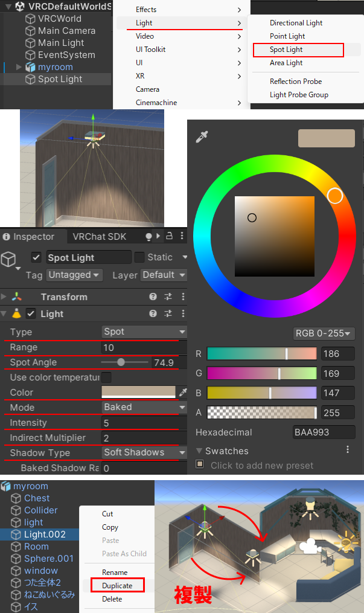The width and height of the screenshot is (364, 613).
Task: Enable the Static checkbox
Action: coord(139,257)
